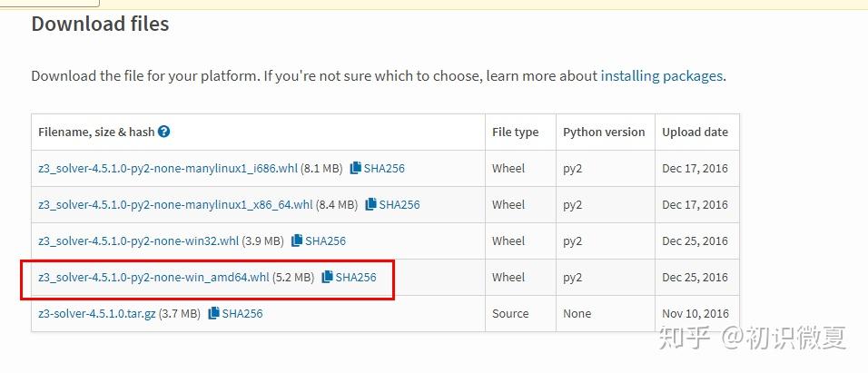
Task: Copy SHA256 text link for tar.gz source
Action: point(242,313)
